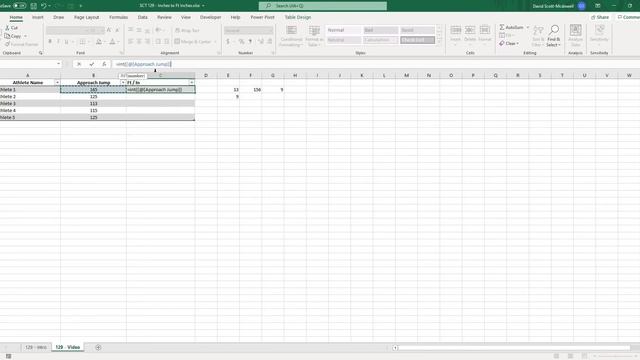Click Increase Font Size icon
Viewport: 640px width, 360px height.
pos(109,30)
